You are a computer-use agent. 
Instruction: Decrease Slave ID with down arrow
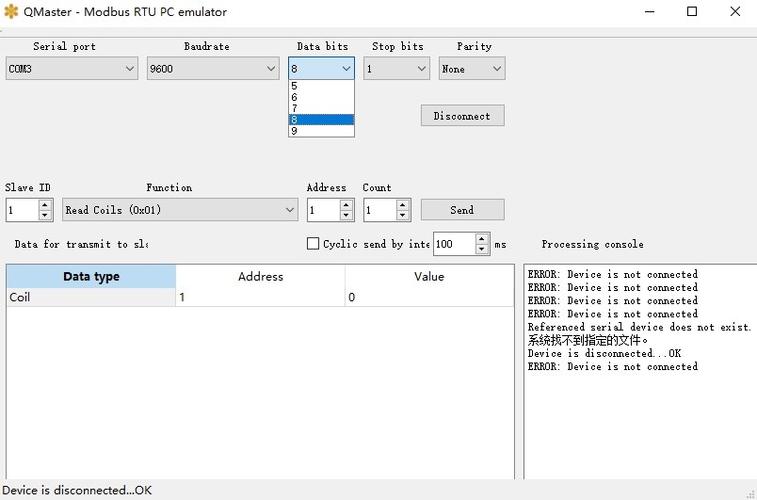tap(45, 215)
